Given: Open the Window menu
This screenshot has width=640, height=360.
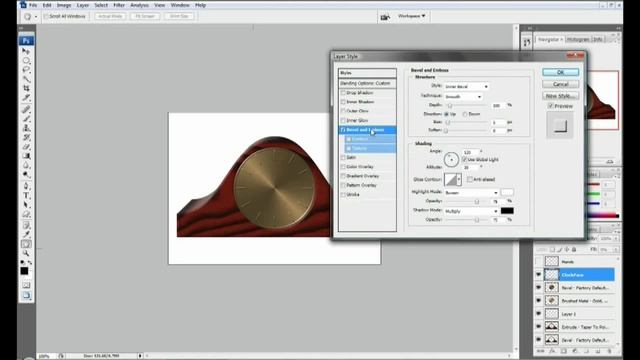Looking at the screenshot, I should click(x=180, y=5).
